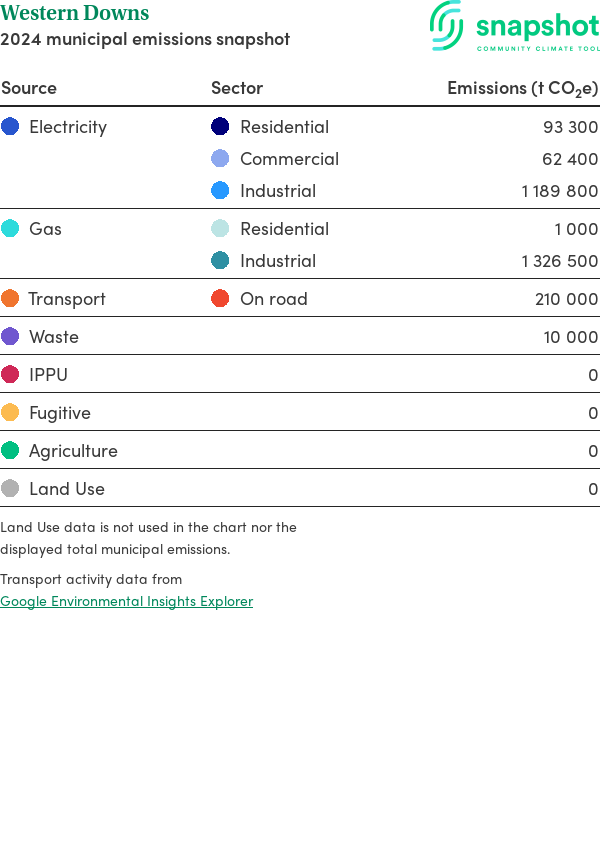Click the teal Gas Industrial dot
Image resolution: width=600 pixels, height=850 pixels.
(220, 261)
